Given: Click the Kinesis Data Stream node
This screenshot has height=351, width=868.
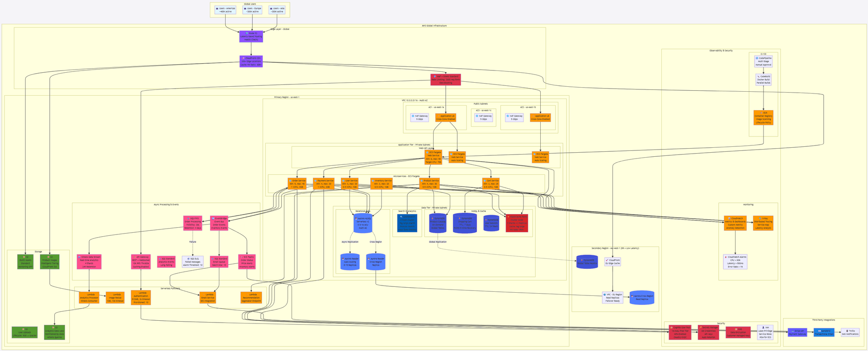Looking at the screenshot, I should 89,262.
